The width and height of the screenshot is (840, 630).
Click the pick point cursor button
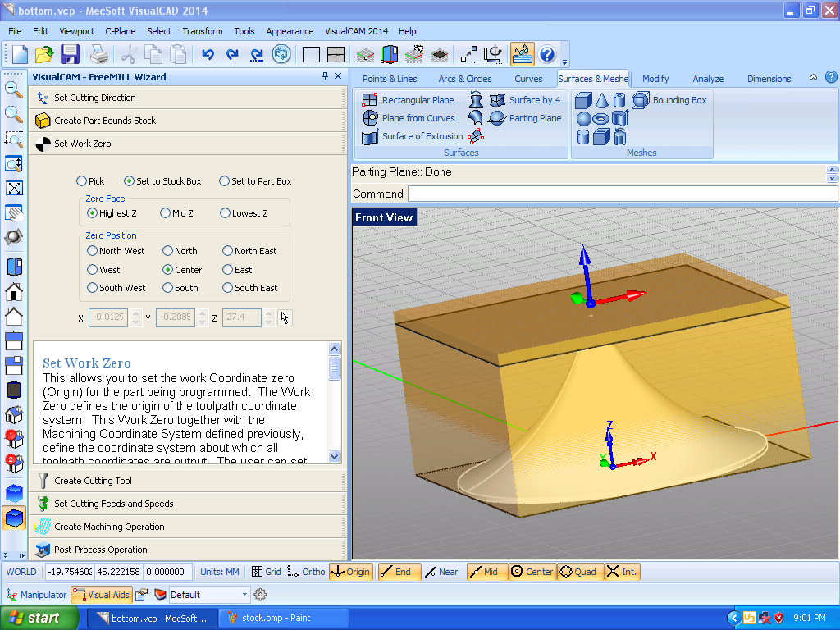coord(285,317)
